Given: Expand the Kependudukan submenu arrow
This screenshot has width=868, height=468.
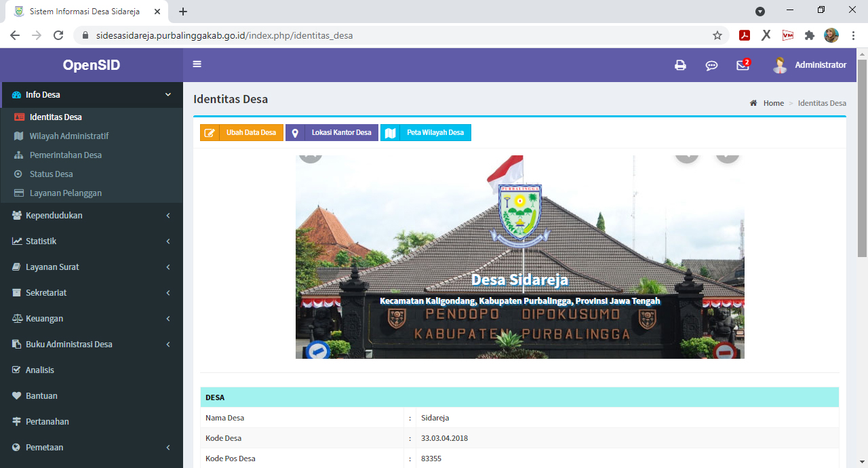Looking at the screenshot, I should tap(168, 216).
